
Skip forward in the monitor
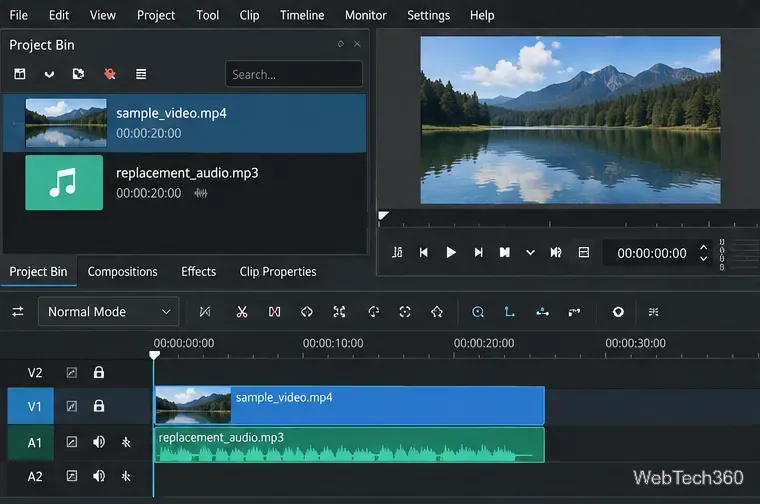tap(478, 252)
